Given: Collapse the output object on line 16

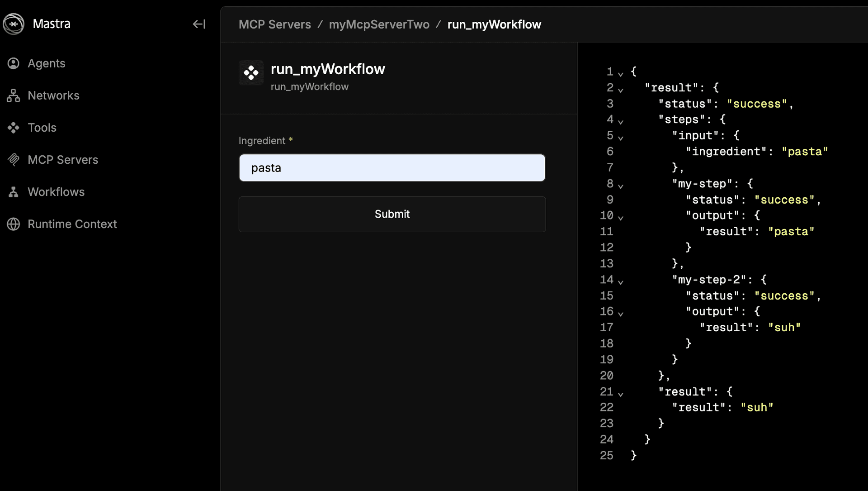Looking at the screenshot, I should (621, 314).
